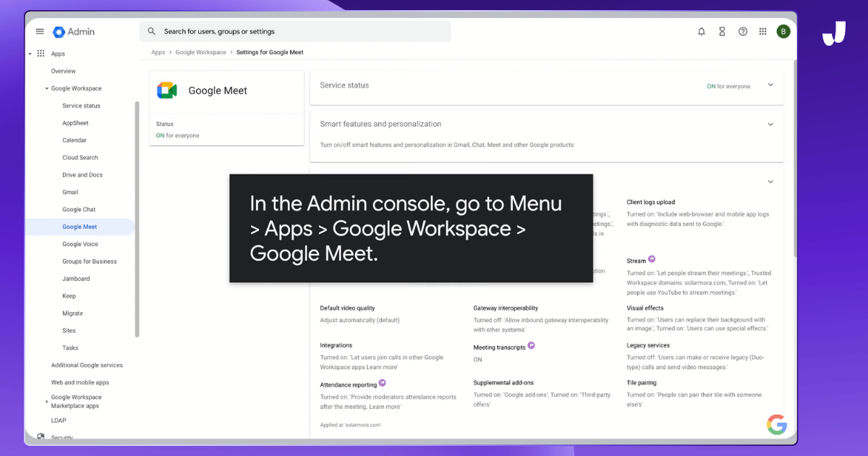This screenshot has width=868, height=456.
Task: Click the Google Meet logo icon
Action: 167,90
